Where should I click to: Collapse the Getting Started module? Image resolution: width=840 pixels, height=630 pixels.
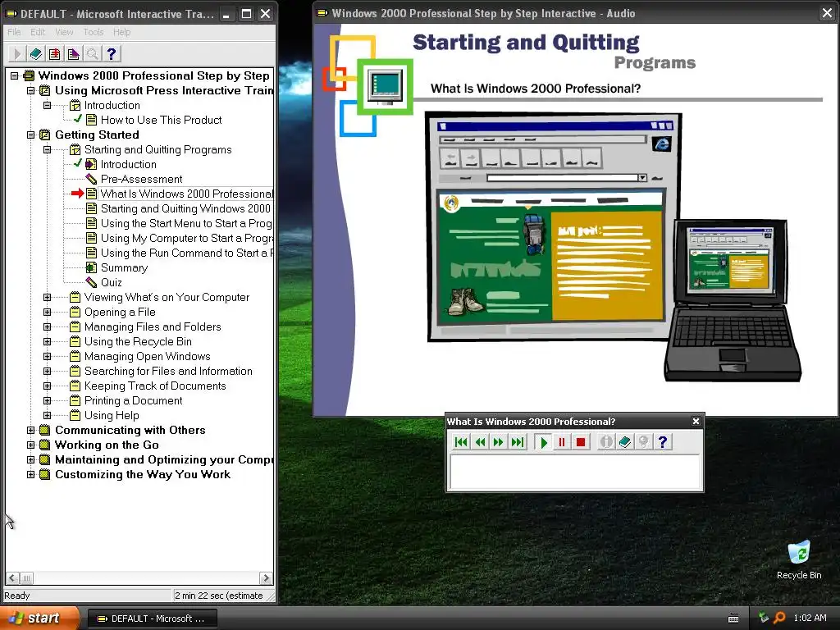(x=30, y=135)
